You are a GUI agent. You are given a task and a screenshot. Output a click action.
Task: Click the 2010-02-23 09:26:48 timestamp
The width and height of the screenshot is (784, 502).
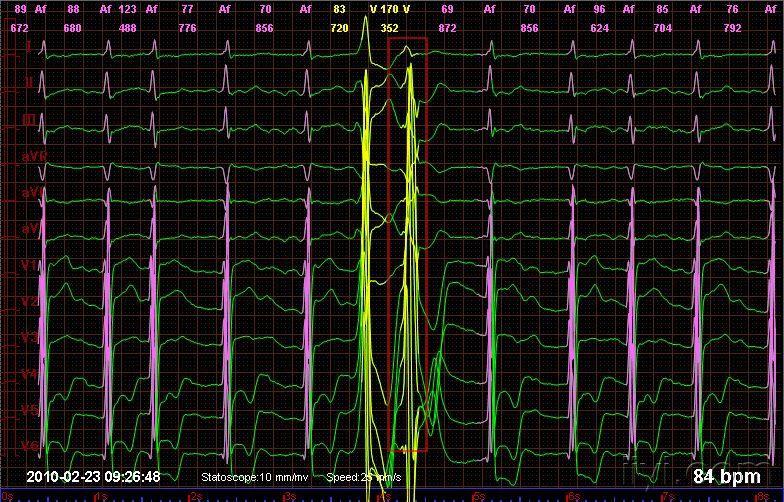(x=93, y=476)
